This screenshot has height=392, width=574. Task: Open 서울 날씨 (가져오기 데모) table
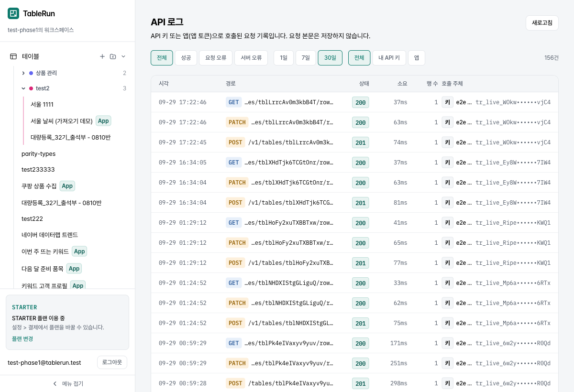(x=61, y=121)
